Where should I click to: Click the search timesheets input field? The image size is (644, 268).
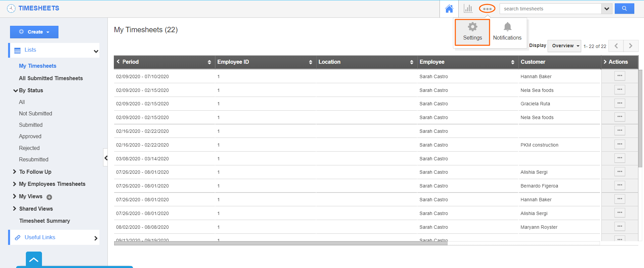pos(551,9)
